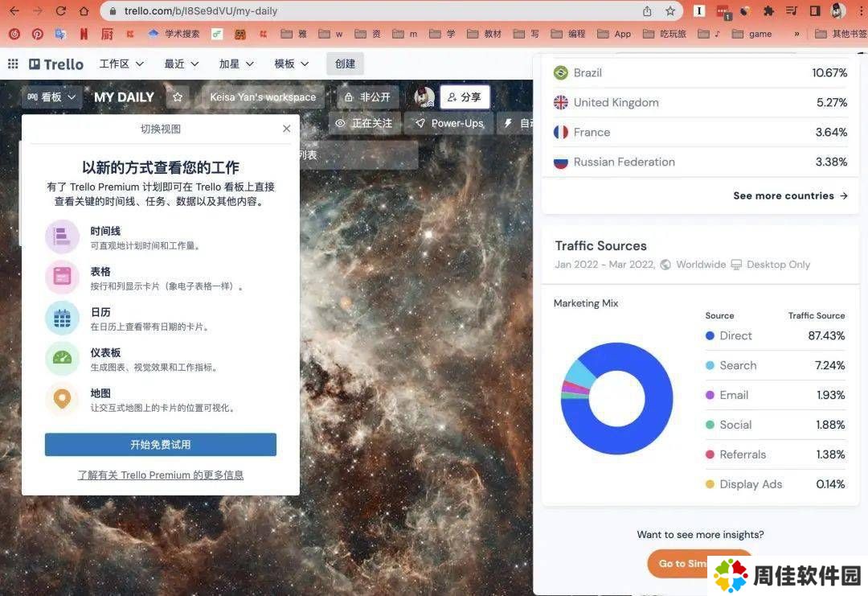Click the Marketing Mix donut chart
Screen dimensions: 868x596
pyautogui.click(x=616, y=398)
